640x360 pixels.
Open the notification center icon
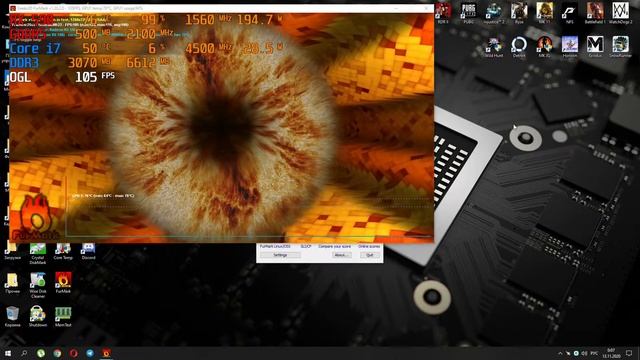(629, 353)
